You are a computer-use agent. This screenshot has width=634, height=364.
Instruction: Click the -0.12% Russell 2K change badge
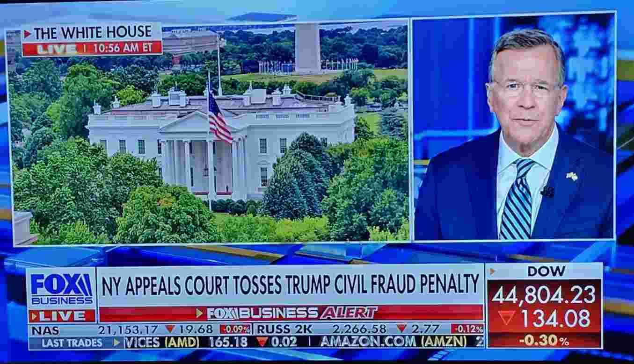click(x=467, y=328)
